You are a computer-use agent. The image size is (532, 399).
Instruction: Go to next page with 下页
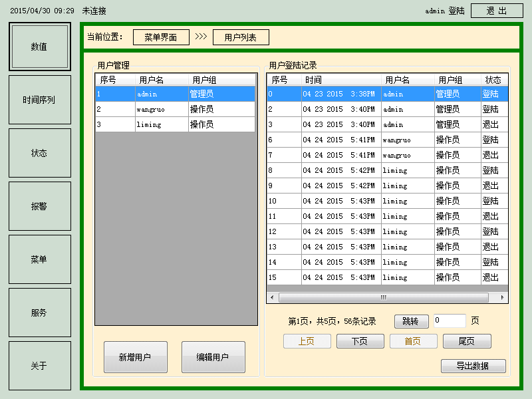pyautogui.click(x=360, y=341)
